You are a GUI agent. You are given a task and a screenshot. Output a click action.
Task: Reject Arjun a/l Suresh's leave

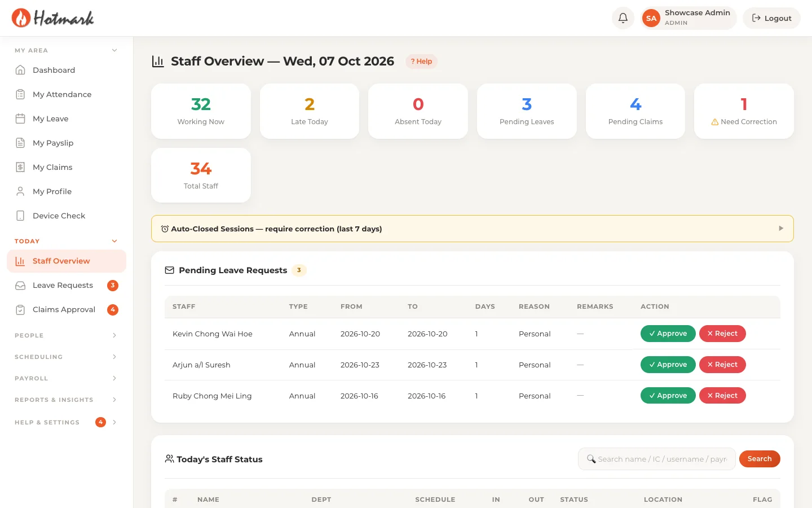click(722, 365)
